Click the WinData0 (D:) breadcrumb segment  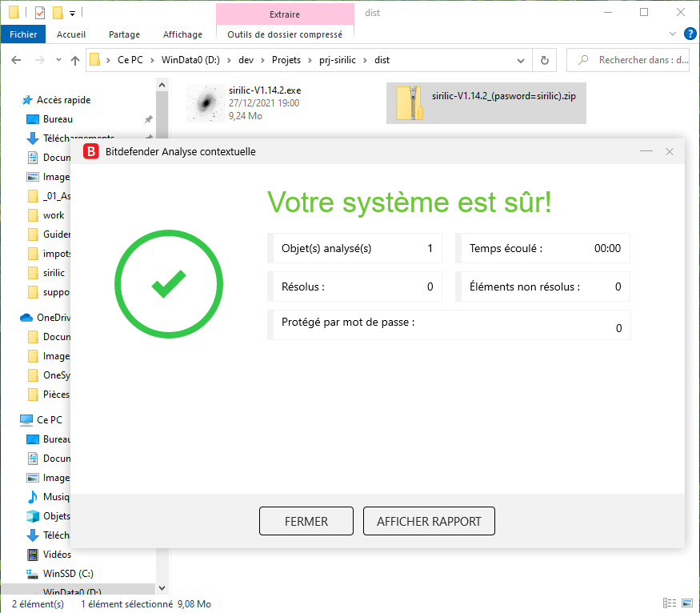tap(190, 60)
